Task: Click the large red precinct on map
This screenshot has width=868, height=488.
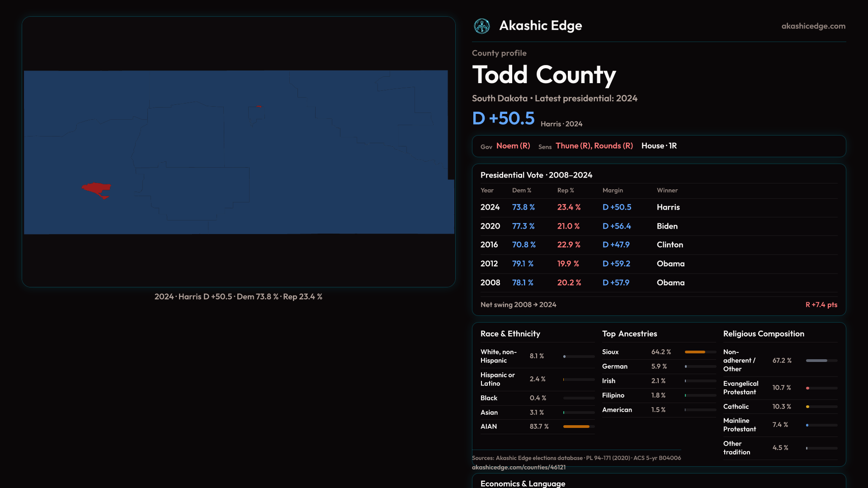Action: point(96,188)
